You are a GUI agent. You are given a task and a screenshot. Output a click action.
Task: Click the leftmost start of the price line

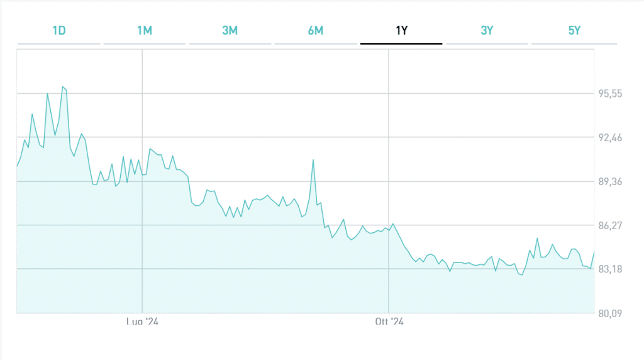(17, 166)
